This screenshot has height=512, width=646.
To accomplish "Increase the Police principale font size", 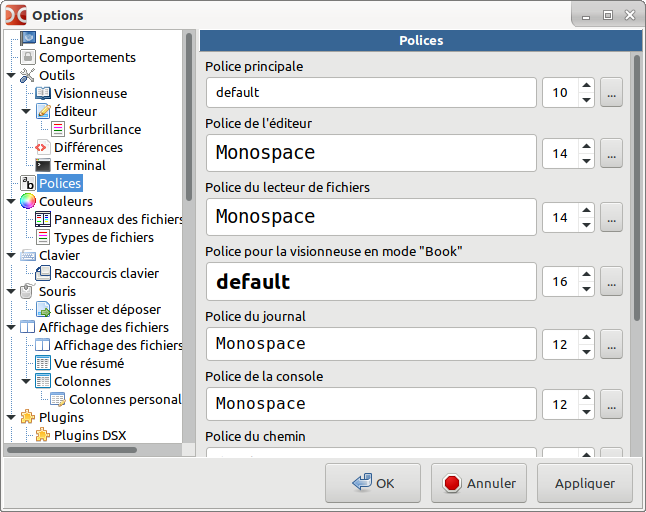I will tap(586, 86).
